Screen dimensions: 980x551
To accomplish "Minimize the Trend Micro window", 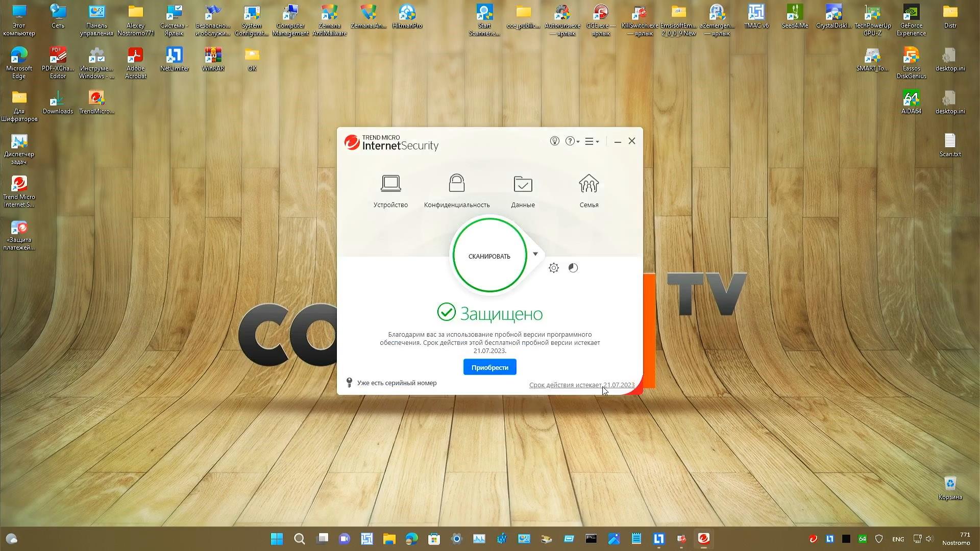I will 618,141.
